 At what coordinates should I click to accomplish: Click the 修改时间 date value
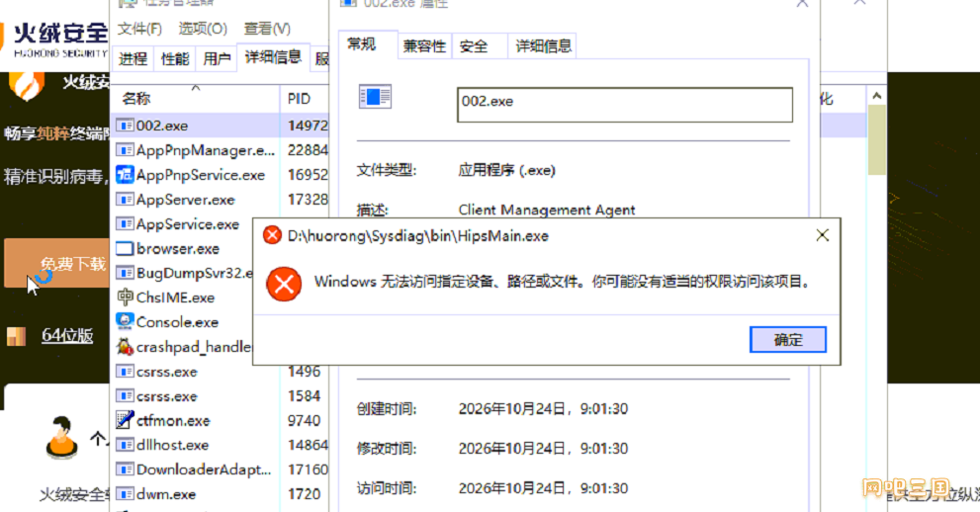(x=543, y=449)
